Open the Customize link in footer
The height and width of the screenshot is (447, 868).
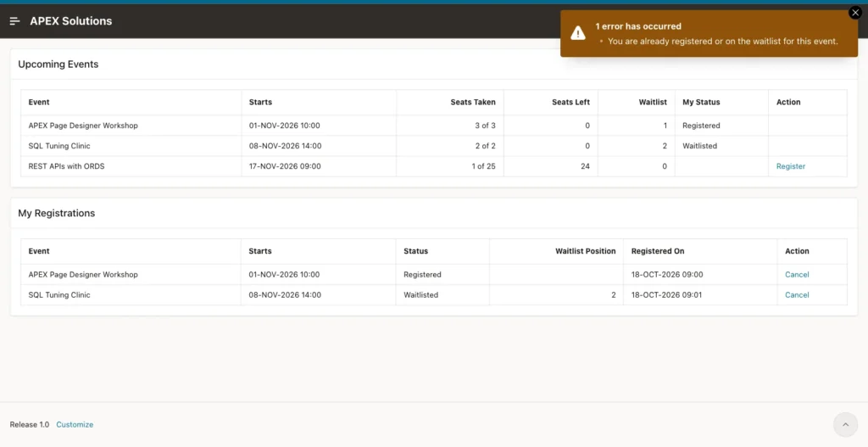tap(75, 425)
